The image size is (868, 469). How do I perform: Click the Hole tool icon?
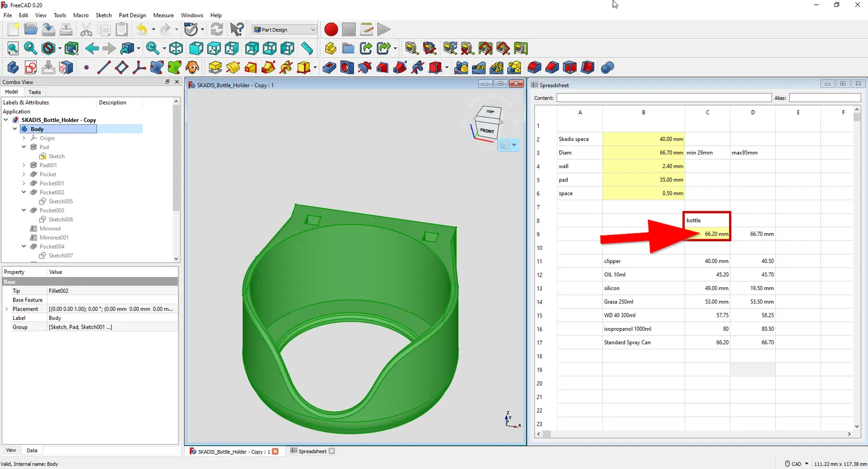pyautogui.click(x=347, y=67)
